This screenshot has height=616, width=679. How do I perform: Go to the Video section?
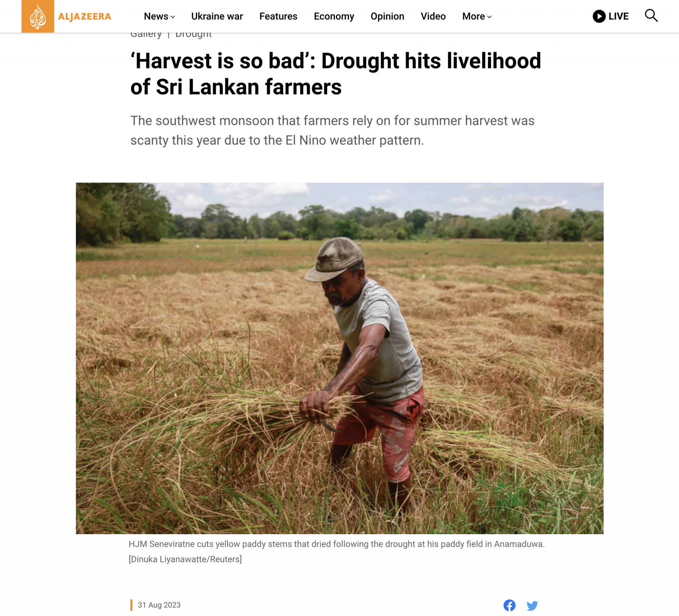[x=433, y=16]
